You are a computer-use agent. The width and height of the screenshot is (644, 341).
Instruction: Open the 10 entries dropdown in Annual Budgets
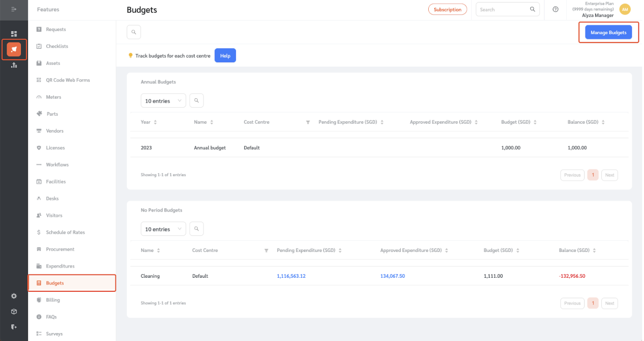[x=163, y=100]
